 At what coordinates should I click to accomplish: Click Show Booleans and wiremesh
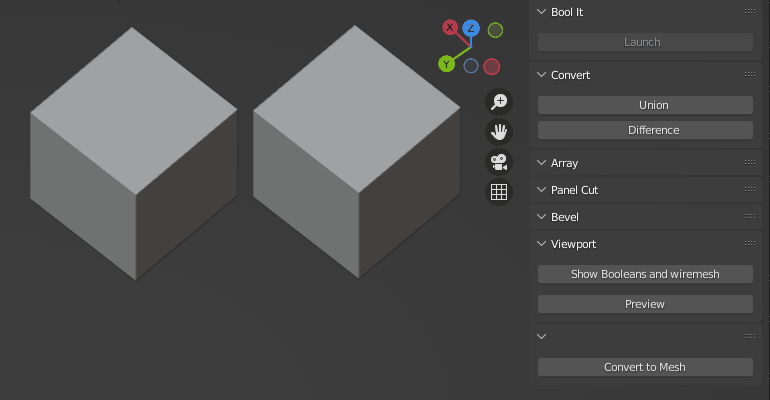tap(645, 274)
